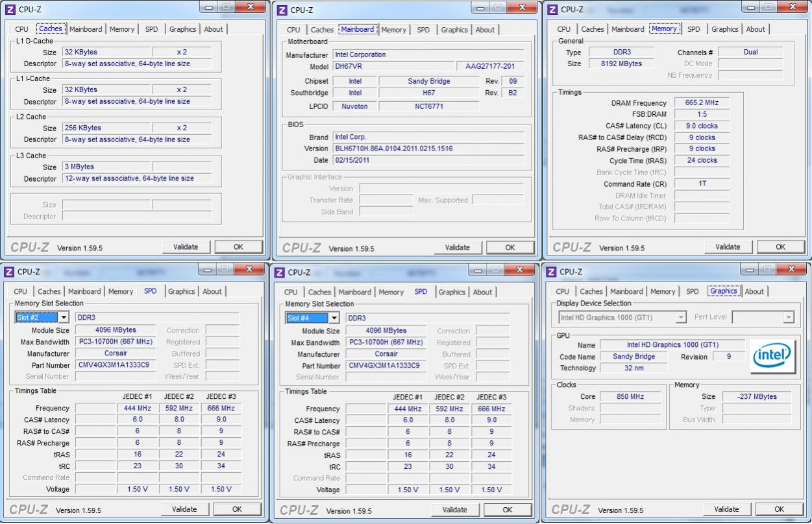Open SPD tab in Mainboard window
The image size is (812, 524).
(x=423, y=30)
